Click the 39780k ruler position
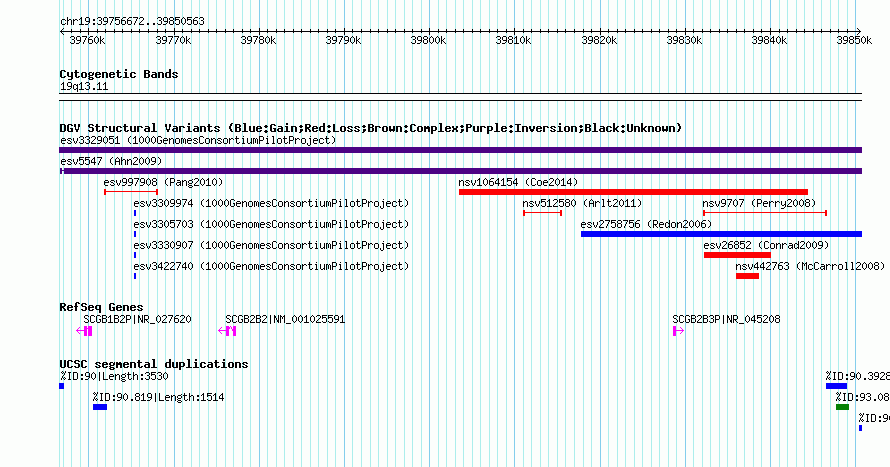This screenshot has width=890, height=467. (258, 40)
